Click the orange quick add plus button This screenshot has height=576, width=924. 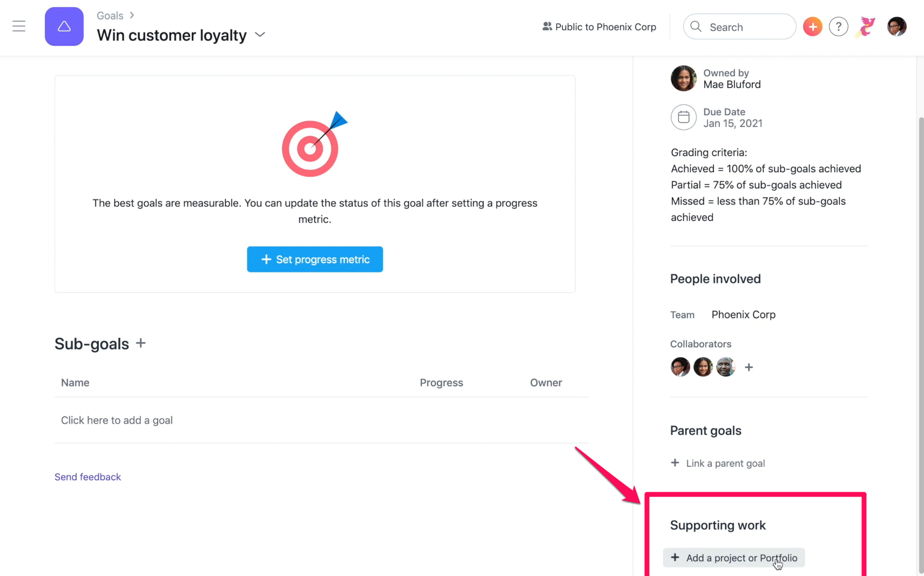pyautogui.click(x=812, y=26)
